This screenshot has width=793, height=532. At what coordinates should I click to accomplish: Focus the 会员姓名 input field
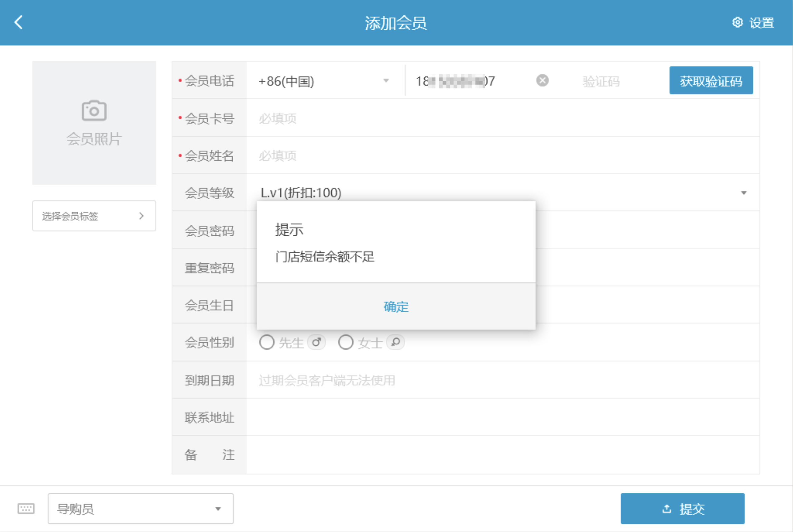click(x=503, y=156)
